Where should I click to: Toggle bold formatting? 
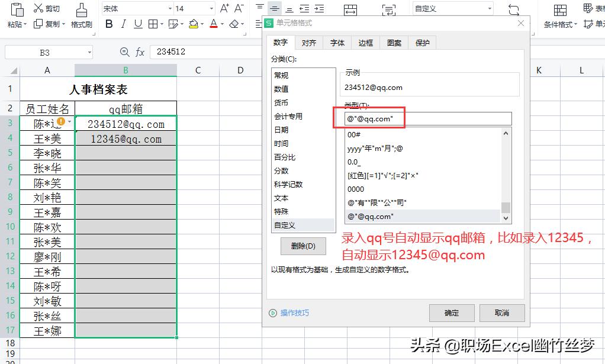(109, 24)
